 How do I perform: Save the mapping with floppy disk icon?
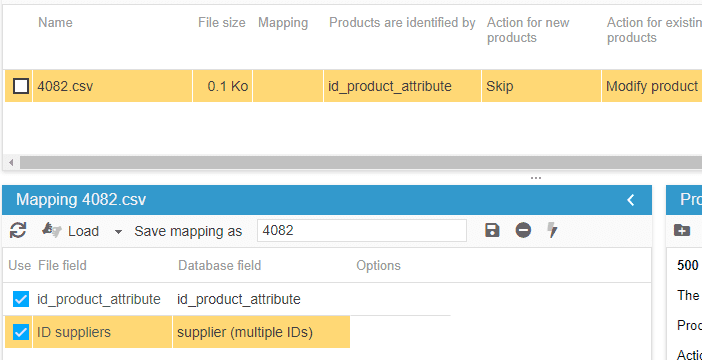point(492,230)
